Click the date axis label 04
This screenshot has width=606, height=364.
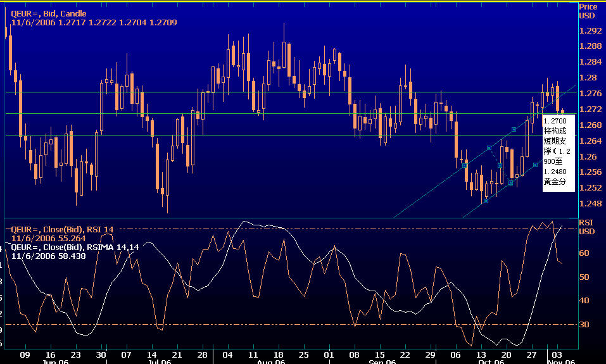227,355
